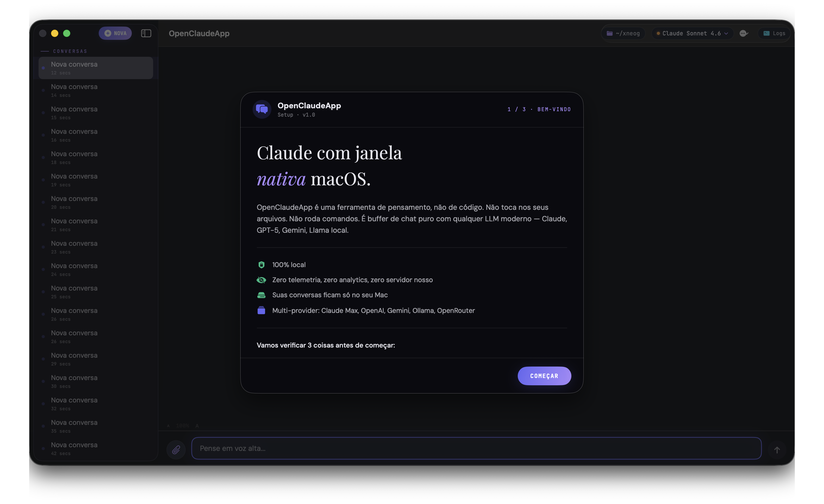Click the '100% local' feature line
824x504 pixels.
point(289,265)
